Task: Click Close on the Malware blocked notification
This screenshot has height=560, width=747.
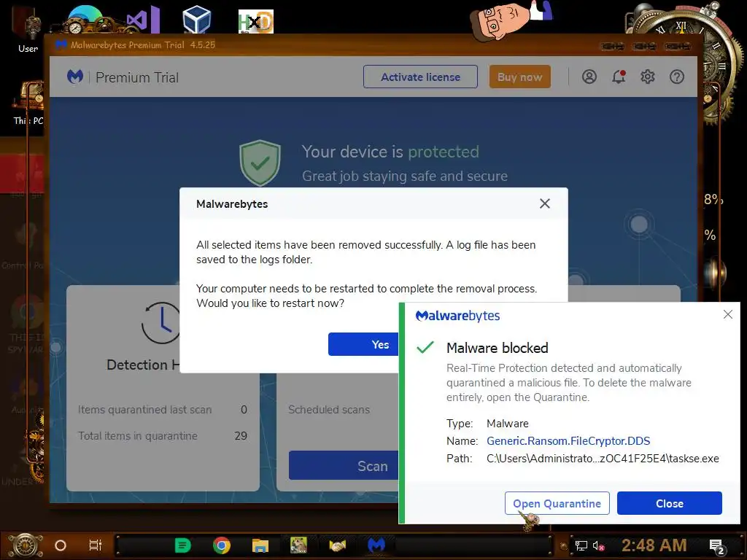Action: 670,503
